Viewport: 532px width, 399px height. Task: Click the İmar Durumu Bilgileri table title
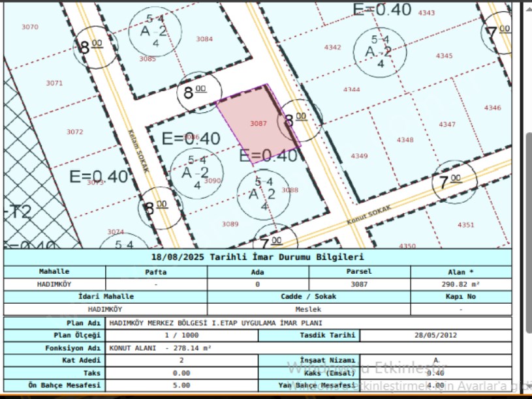pos(258,258)
